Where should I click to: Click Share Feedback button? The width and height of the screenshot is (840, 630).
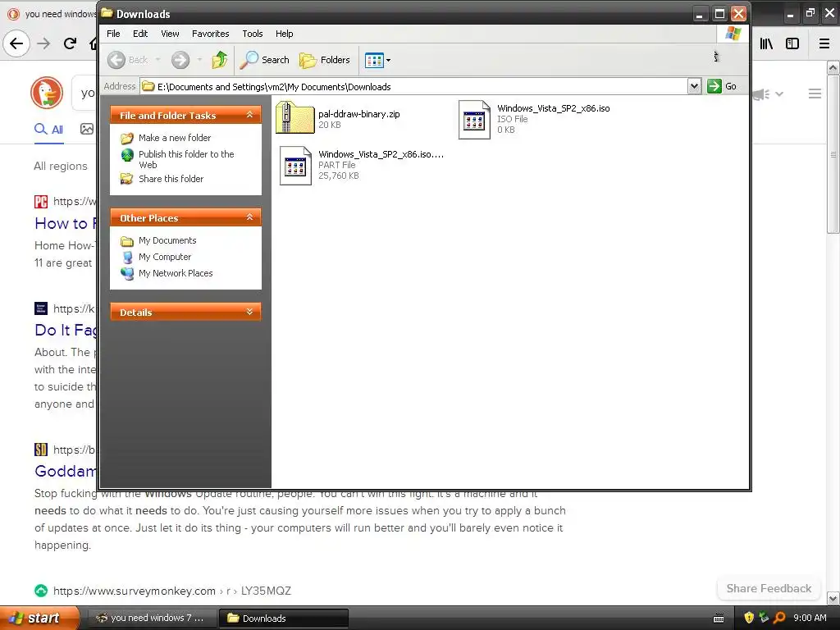[x=769, y=588]
